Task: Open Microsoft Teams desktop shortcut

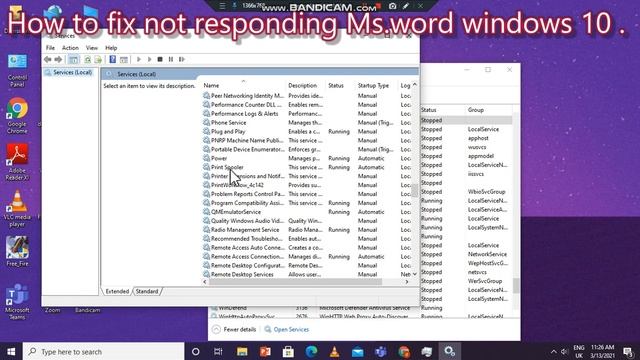Action: [x=17, y=302]
